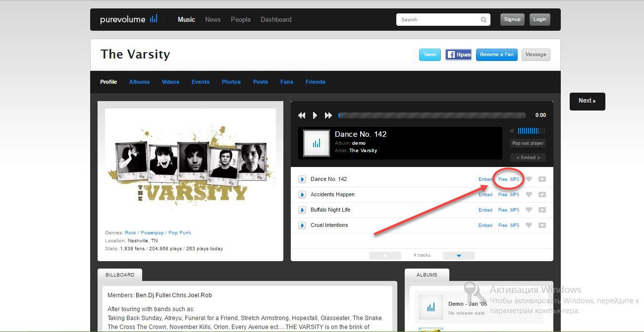The image size is (644, 332).
Task: Click the Message button
Action: pos(536,55)
